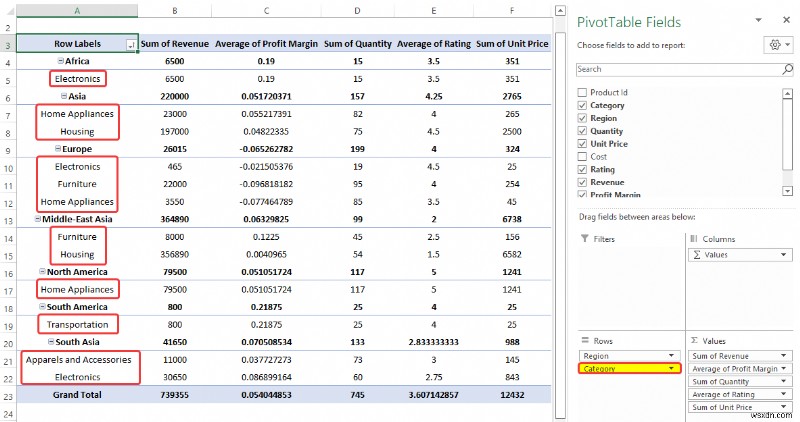Click the Rows area icon
Screen dimensions: 800x422
[585, 340]
